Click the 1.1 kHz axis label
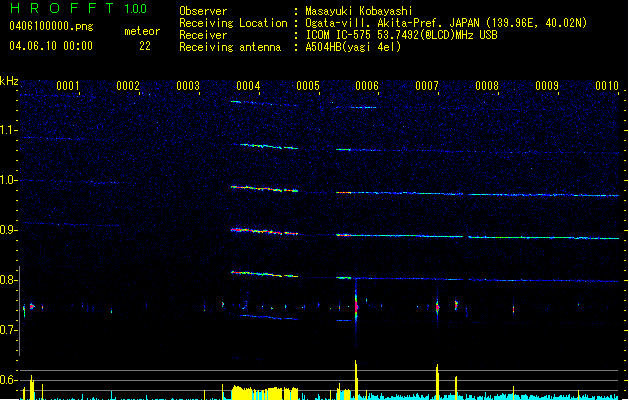 (8, 130)
